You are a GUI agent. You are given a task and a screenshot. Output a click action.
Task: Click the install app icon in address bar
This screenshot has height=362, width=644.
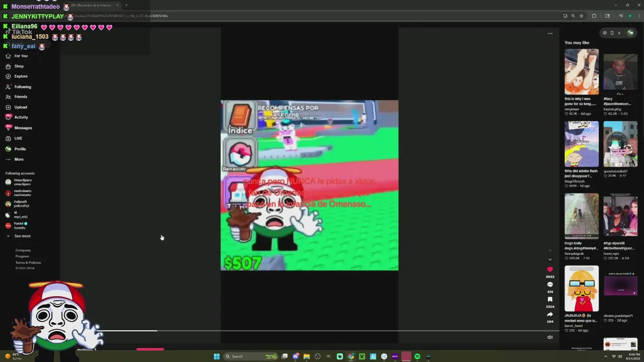point(565,16)
